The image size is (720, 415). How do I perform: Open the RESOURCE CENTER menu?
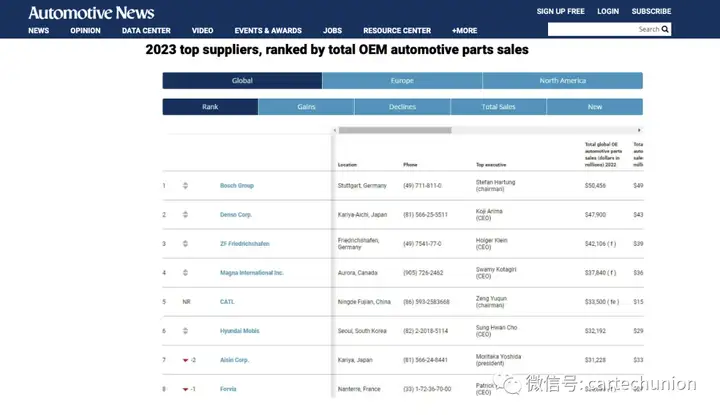click(x=397, y=31)
